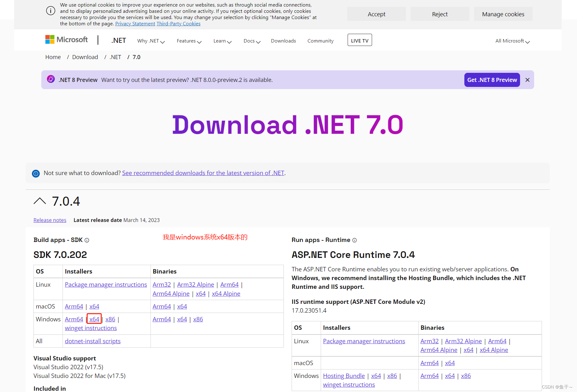The height and width of the screenshot is (392, 577).
Task: Select the ASP.NET Core Runtime 7.0.4 heading
Action: tap(353, 255)
